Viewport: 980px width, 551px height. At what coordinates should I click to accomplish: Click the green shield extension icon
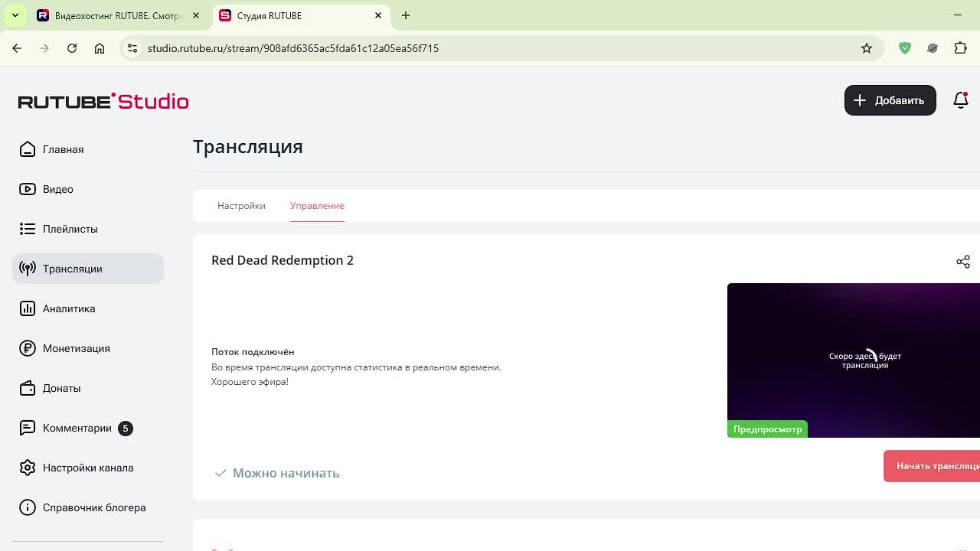point(905,48)
